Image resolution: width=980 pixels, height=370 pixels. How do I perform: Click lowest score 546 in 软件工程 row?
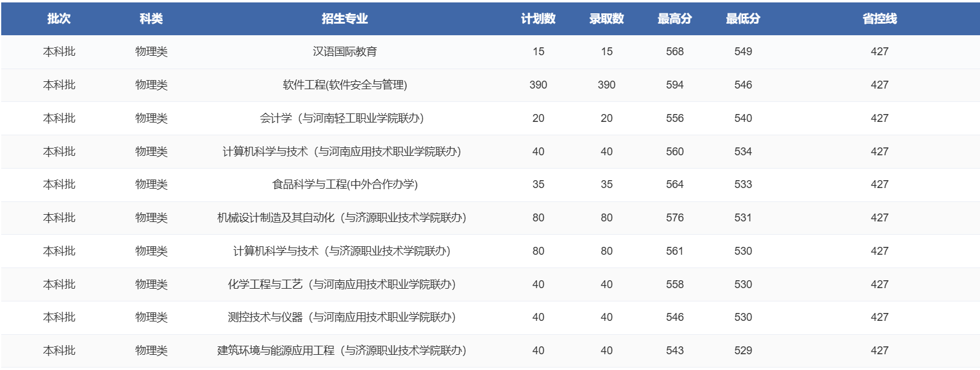point(743,85)
